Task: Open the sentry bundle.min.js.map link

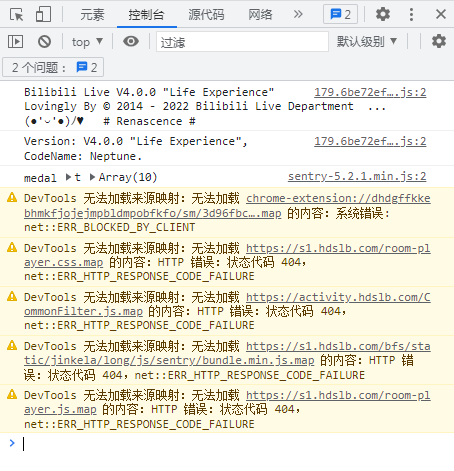Action: tap(227, 353)
